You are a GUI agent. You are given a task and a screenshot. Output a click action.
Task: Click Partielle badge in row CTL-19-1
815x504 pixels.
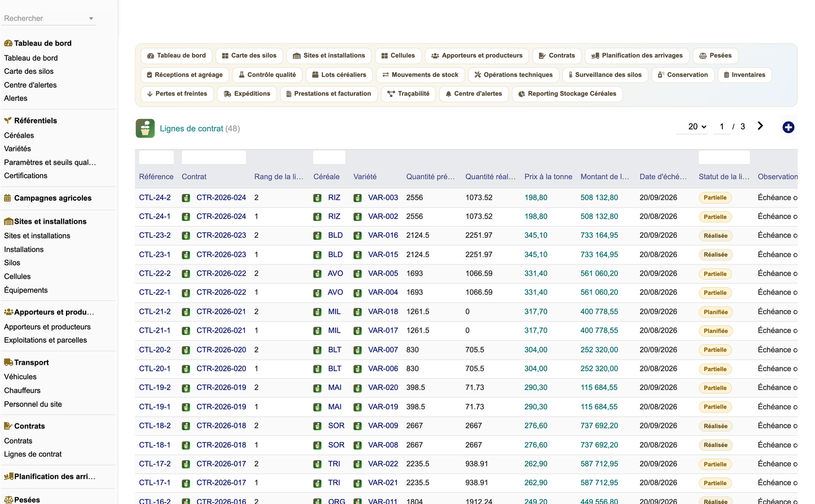(x=715, y=407)
